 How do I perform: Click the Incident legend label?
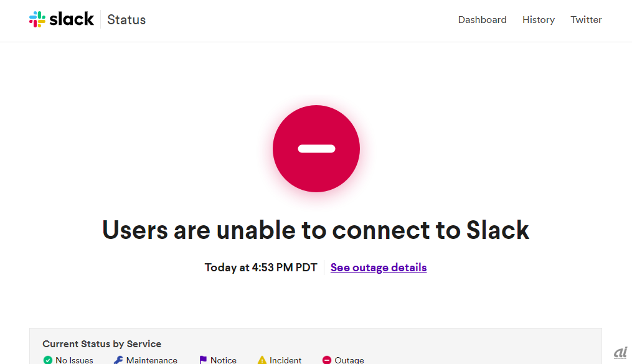[285, 360]
